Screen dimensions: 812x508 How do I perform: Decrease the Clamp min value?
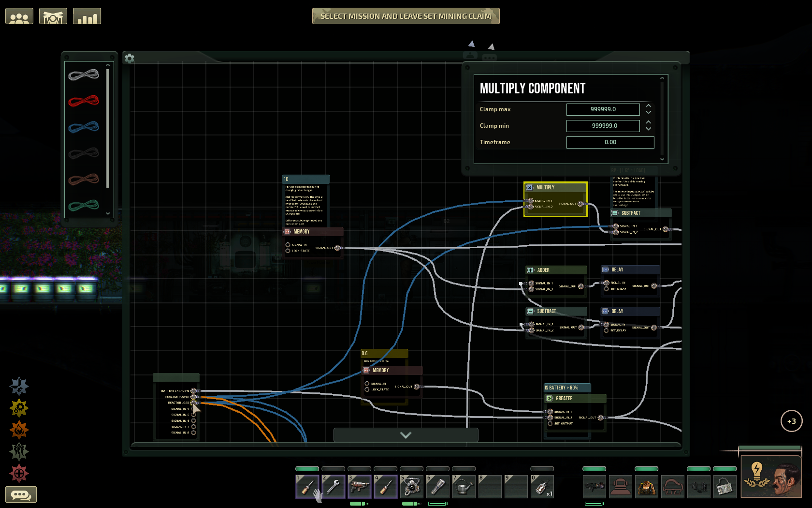(649, 129)
